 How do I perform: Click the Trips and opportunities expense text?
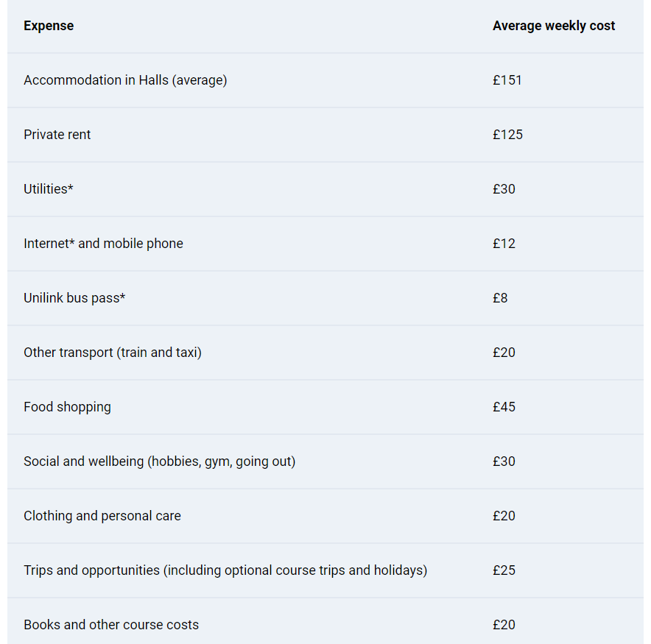[x=225, y=570]
